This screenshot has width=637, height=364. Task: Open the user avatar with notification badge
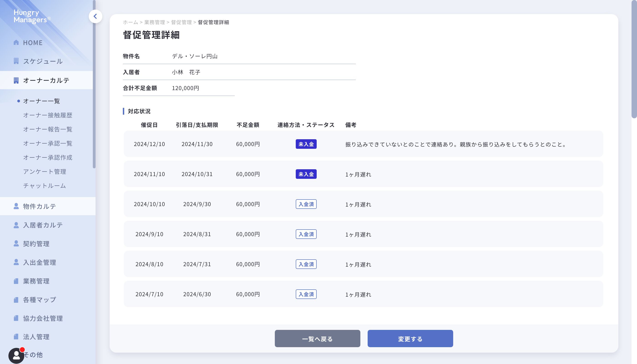16,355
